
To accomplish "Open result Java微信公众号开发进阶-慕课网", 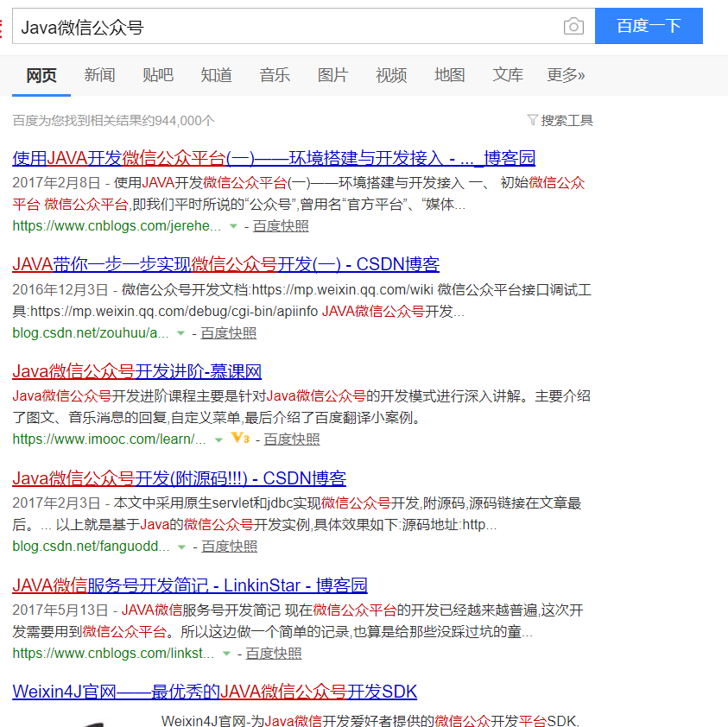I will [x=137, y=371].
